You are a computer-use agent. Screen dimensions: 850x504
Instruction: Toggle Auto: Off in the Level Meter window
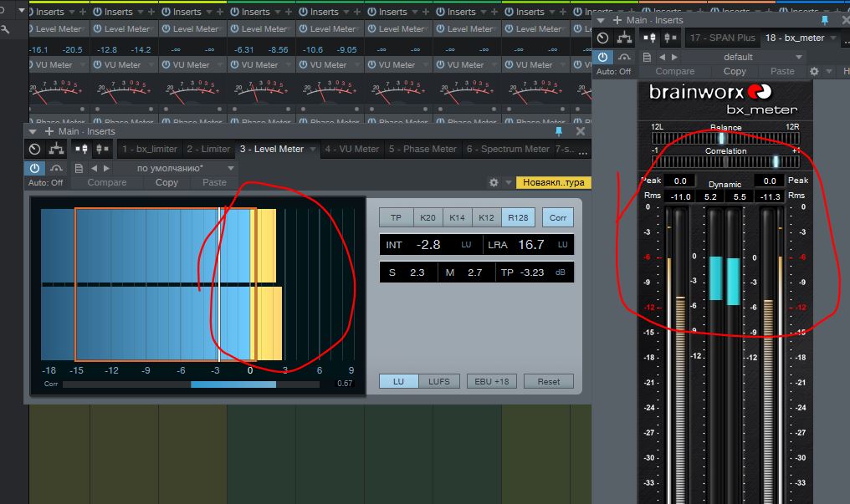[45, 182]
